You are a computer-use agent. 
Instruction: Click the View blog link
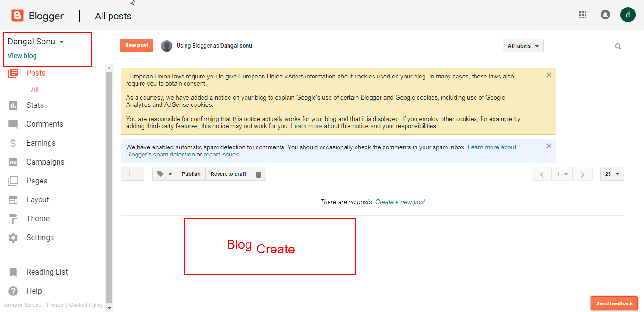point(22,56)
